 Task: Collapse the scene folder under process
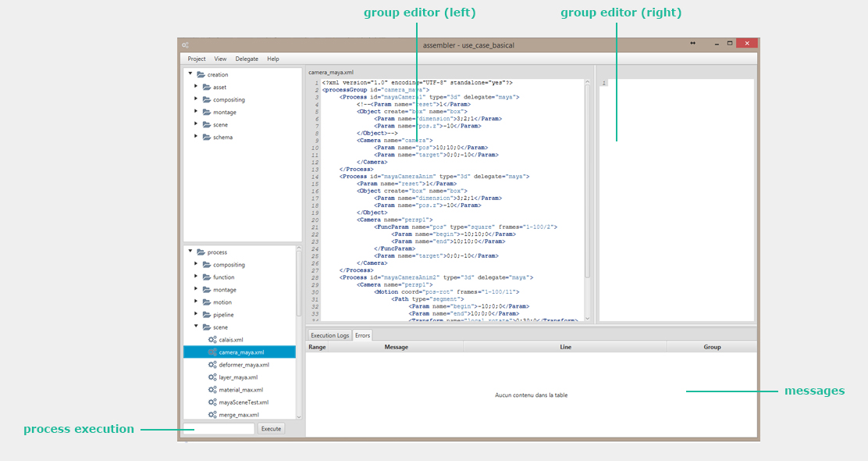(x=196, y=327)
